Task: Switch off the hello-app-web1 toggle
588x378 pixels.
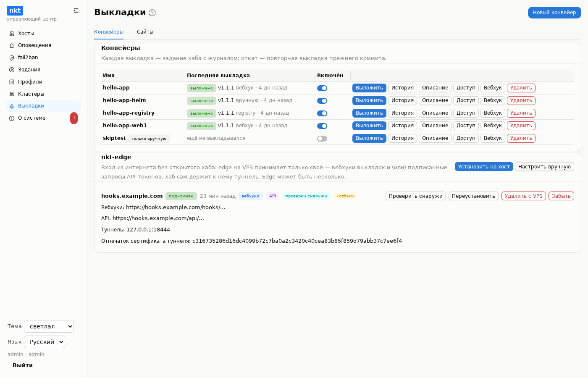Action: tap(322, 126)
